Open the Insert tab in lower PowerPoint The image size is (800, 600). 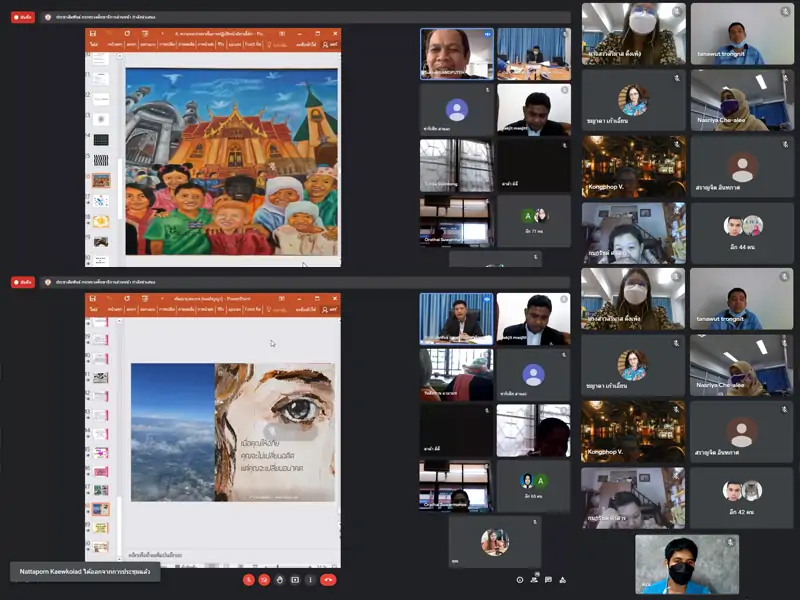coord(131,309)
